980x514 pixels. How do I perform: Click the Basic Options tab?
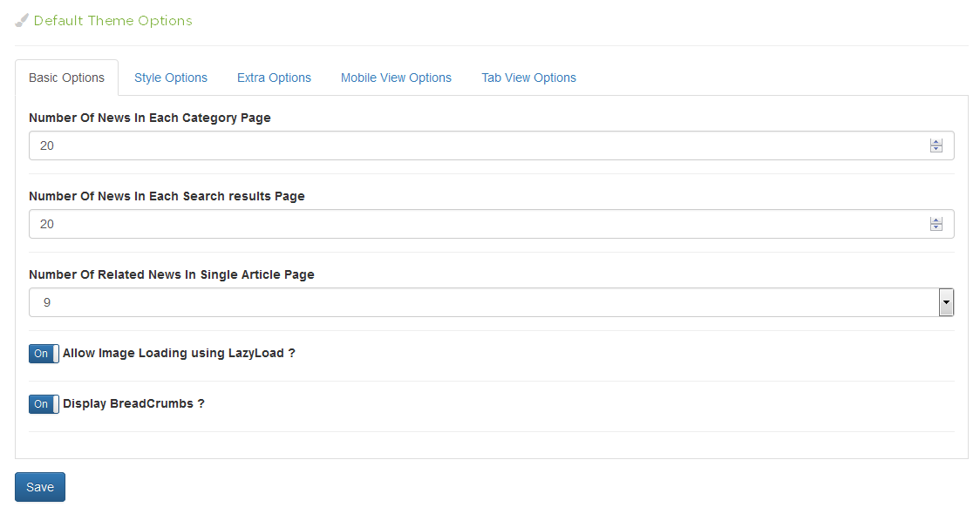67,78
